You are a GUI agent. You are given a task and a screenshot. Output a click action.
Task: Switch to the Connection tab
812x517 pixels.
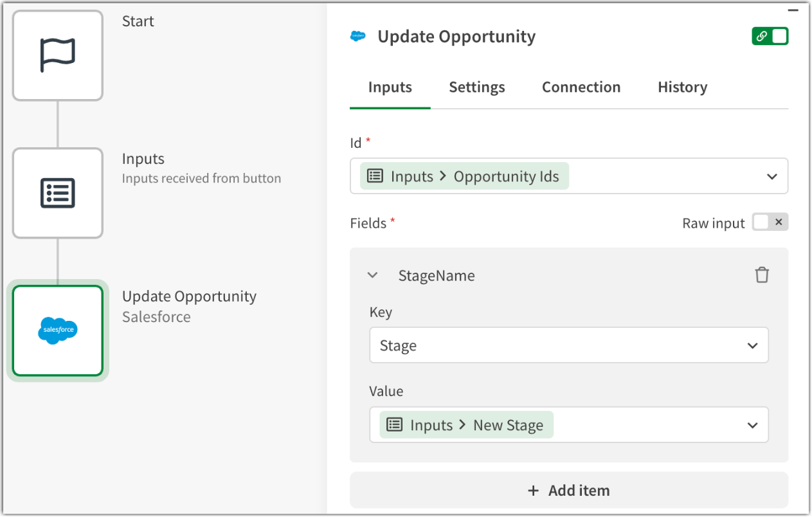tap(581, 87)
